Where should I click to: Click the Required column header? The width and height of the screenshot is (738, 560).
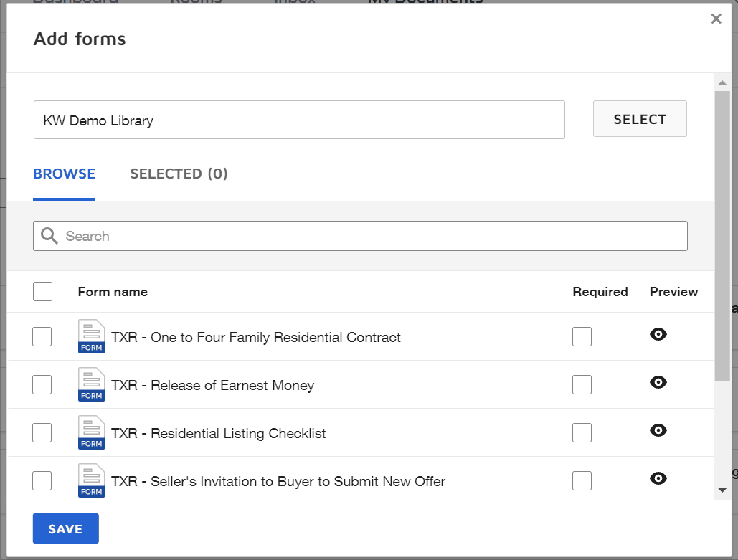(x=600, y=292)
